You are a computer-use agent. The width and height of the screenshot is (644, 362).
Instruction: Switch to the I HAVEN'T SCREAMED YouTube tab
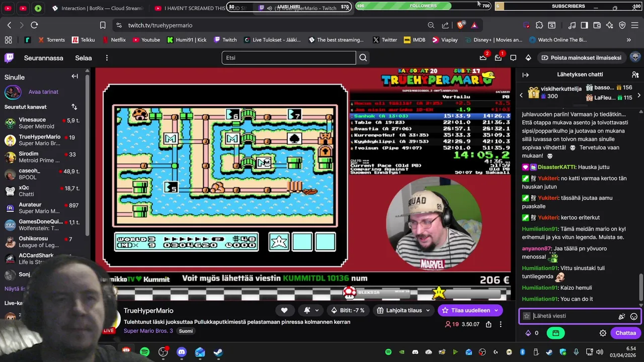200,8
